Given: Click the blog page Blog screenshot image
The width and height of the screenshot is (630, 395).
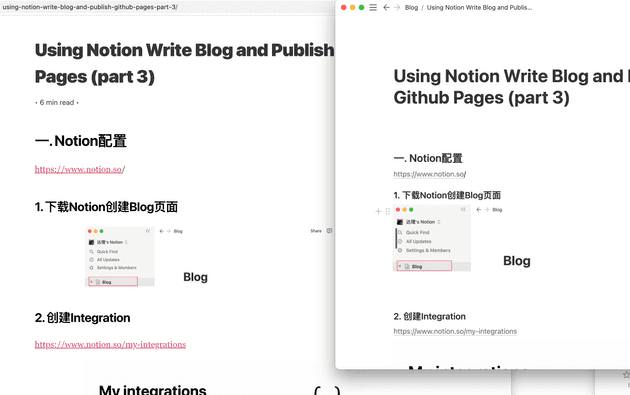Looking at the screenshot, I should 209,256.
